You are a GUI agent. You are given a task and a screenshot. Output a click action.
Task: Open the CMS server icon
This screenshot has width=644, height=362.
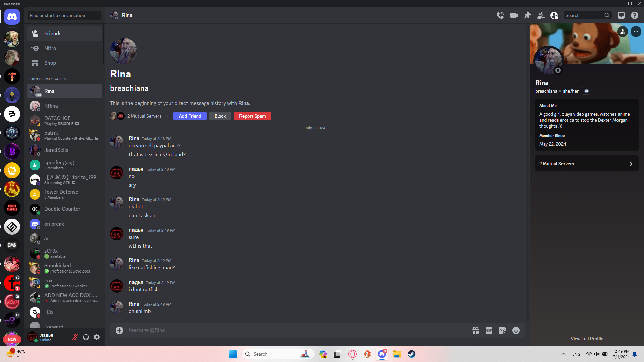(12, 245)
